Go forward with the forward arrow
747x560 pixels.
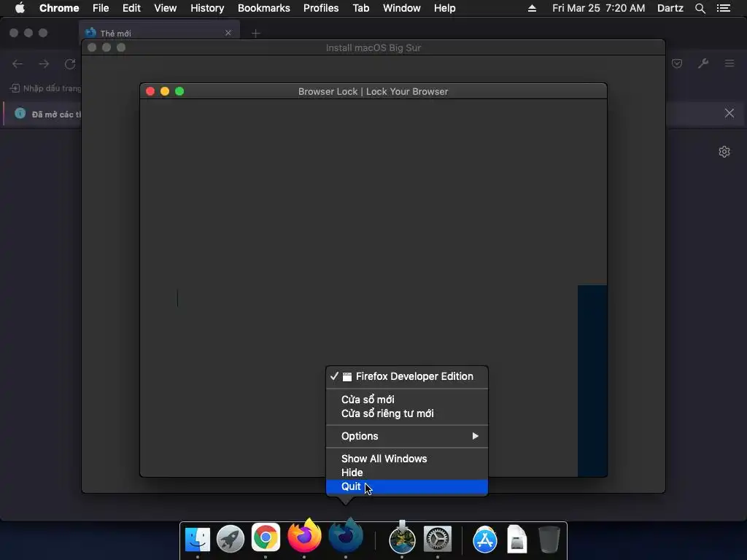(x=44, y=64)
